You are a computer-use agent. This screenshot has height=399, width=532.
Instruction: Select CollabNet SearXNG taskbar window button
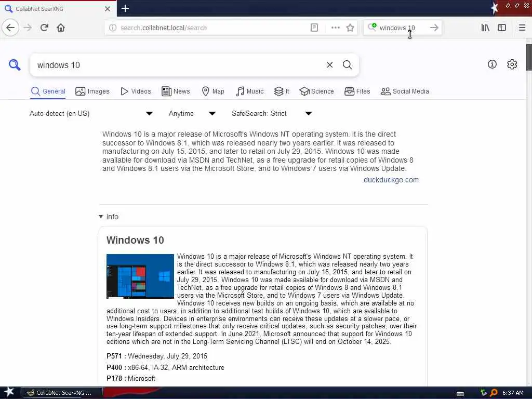[x=62, y=393]
